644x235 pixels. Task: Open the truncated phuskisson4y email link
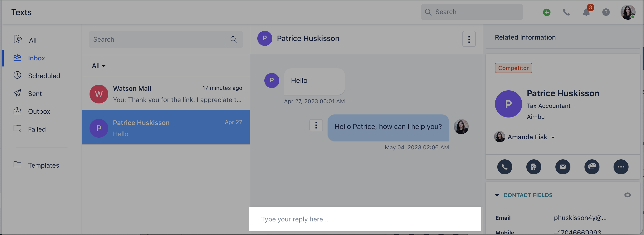coord(580,217)
